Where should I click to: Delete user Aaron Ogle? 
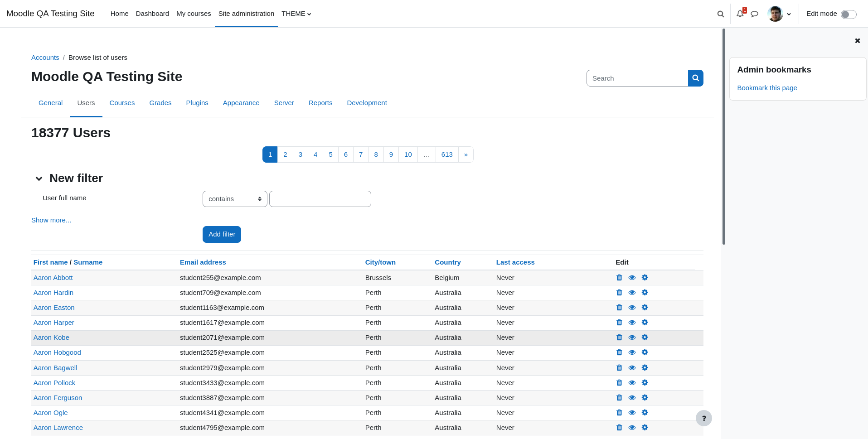coord(619,413)
